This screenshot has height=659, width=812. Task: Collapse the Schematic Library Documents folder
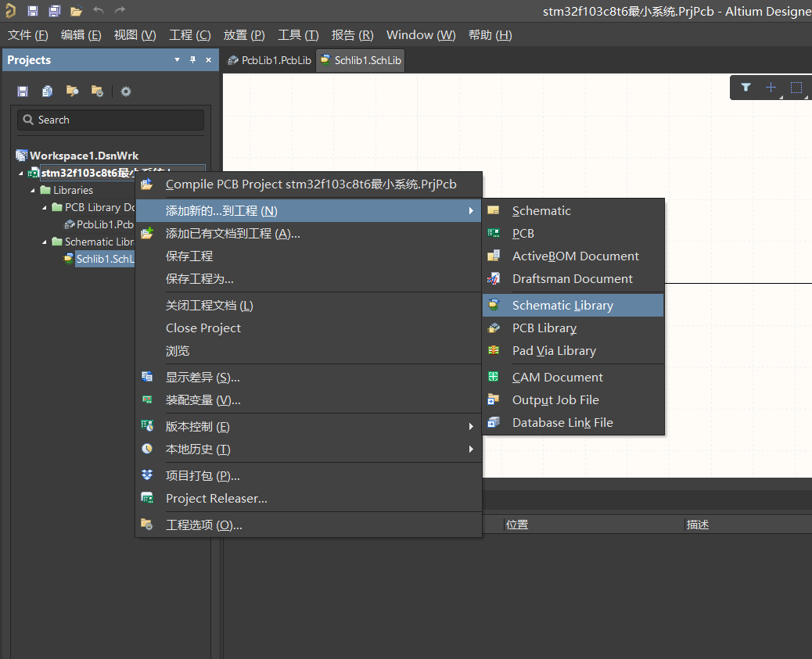pos(45,242)
